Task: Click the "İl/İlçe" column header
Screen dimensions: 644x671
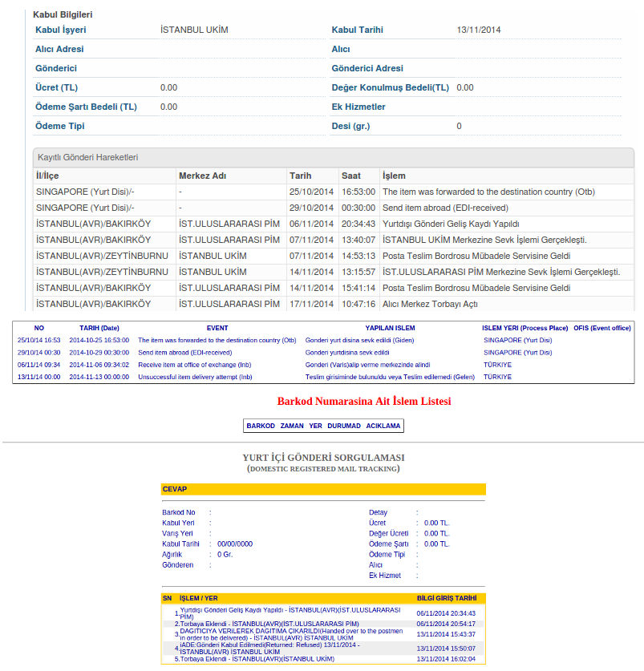Action: 47,176
